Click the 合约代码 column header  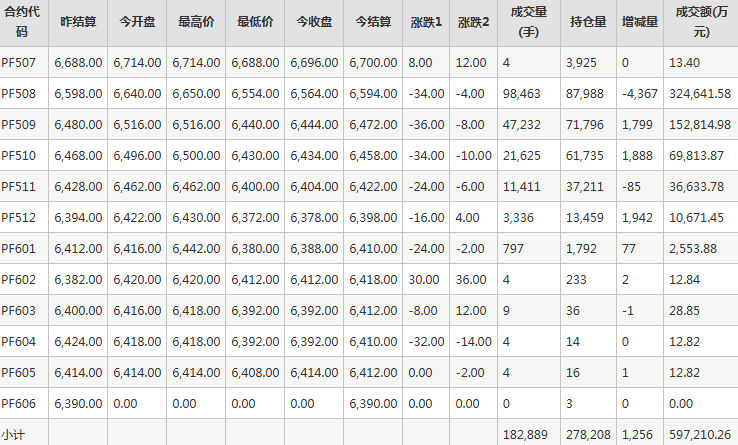click(22, 22)
